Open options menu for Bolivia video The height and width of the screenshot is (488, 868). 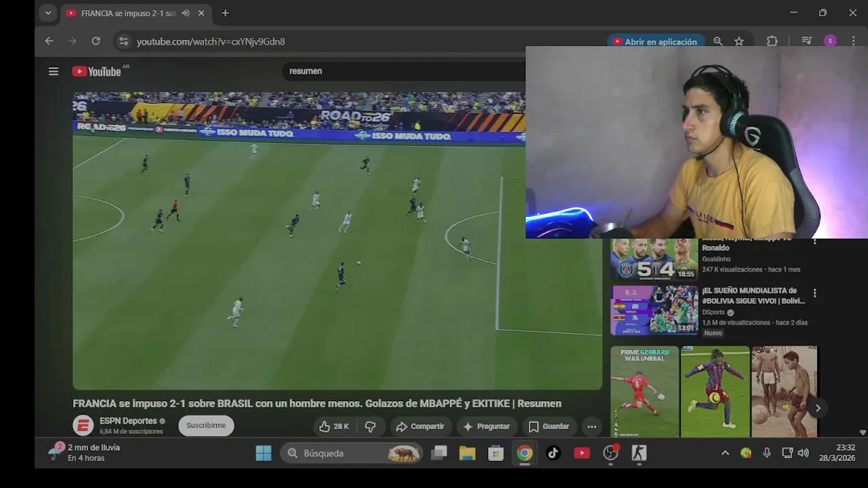coord(814,293)
